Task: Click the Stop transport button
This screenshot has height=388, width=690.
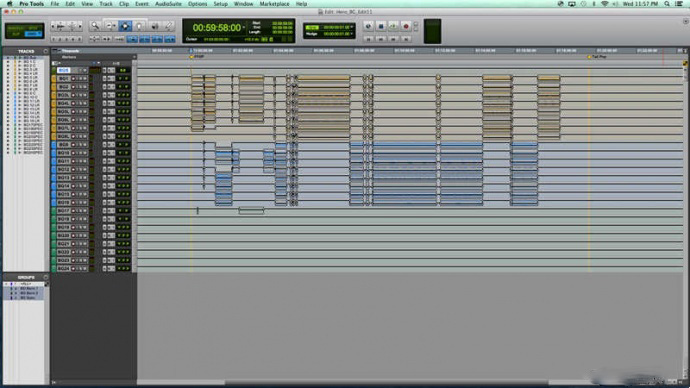Action: coord(381,26)
